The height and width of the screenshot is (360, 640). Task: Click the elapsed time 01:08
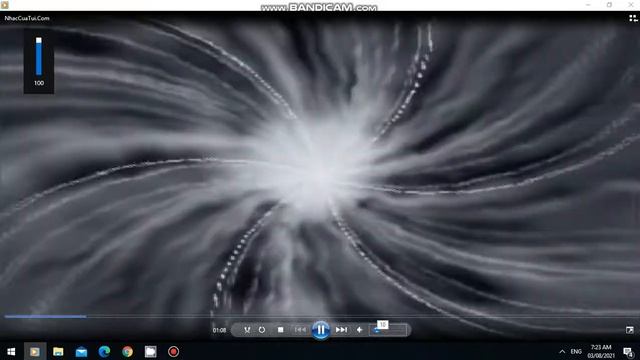219,330
